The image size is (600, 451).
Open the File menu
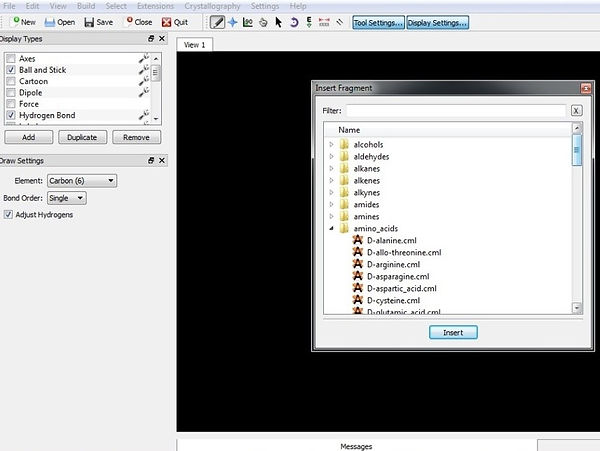point(9,6)
